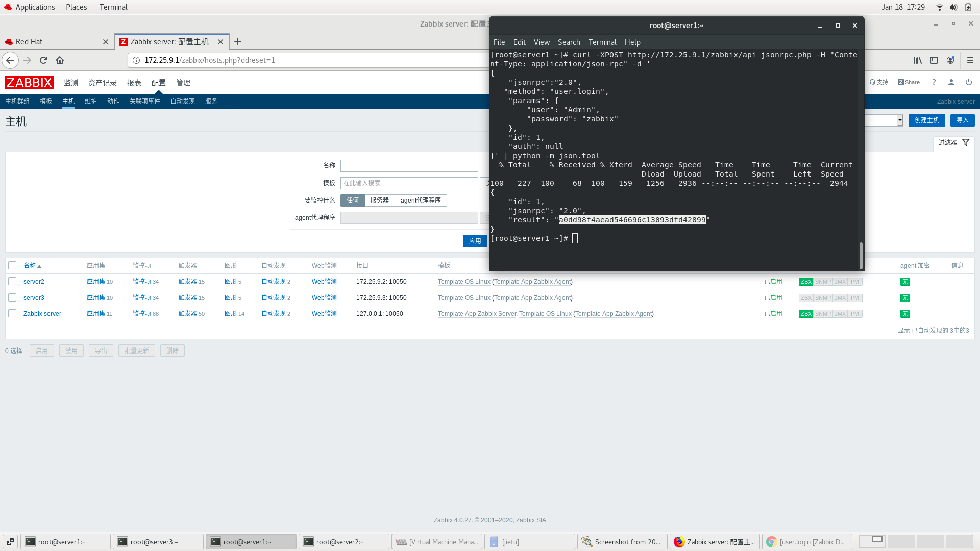The height and width of the screenshot is (551, 980).
Task: Log out using the power icon
Action: click(x=968, y=82)
